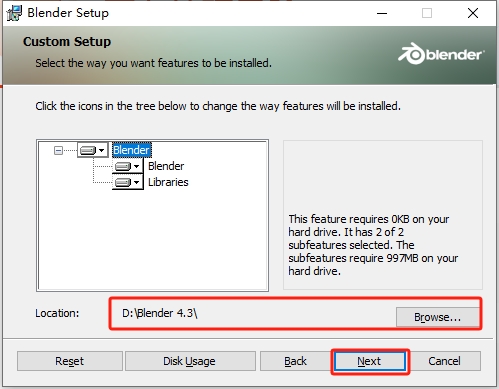Collapse the root Blender tree node
Screen dimensions: 499x389
point(58,150)
